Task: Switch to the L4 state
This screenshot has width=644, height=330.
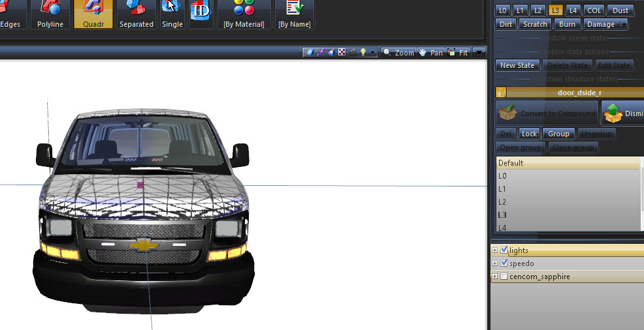Action: click(x=573, y=10)
